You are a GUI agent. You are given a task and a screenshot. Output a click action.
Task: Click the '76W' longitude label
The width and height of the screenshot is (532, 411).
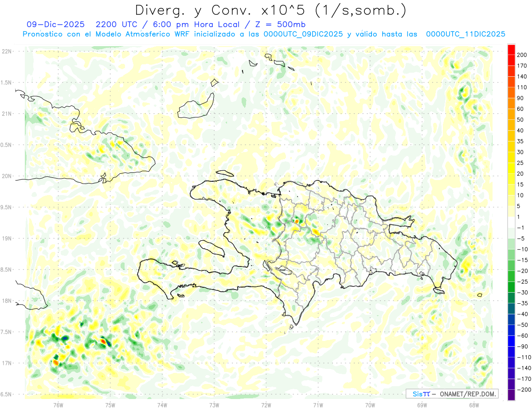point(58,405)
